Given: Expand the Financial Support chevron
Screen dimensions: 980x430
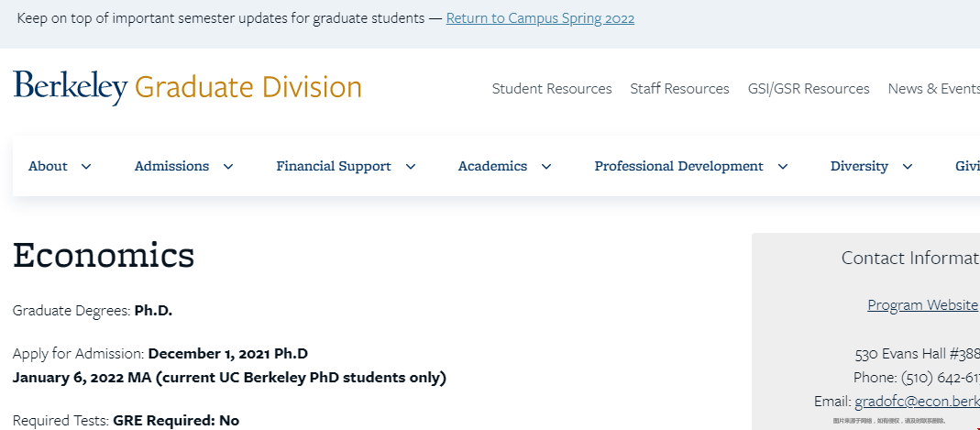Looking at the screenshot, I should coord(411,167).
